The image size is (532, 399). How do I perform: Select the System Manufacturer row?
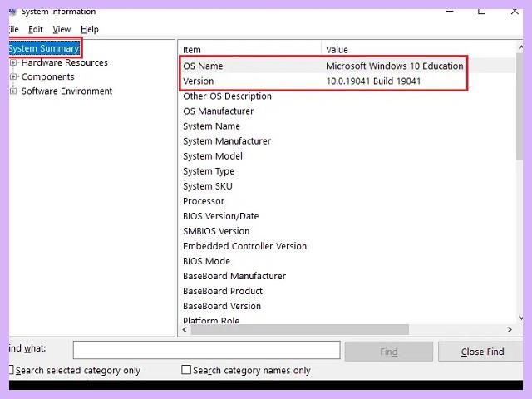click(x=347, y=141)
